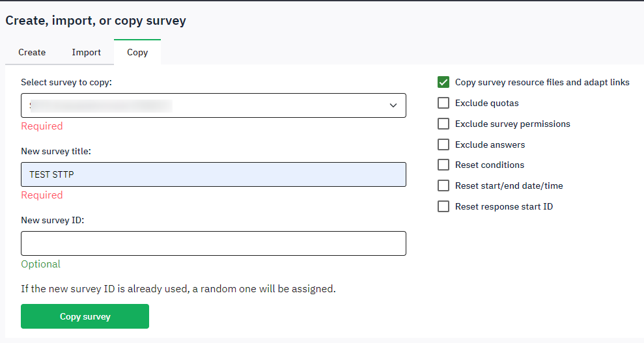Enable the Reset conditions checkbox
This screenshot has width=644, height=343.
pos(443,165)
